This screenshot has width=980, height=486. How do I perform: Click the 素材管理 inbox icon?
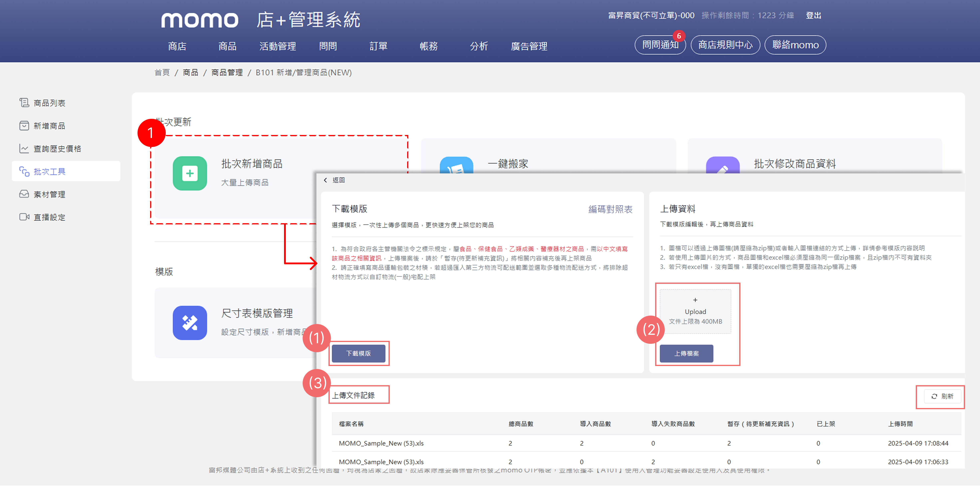(24, 194)
